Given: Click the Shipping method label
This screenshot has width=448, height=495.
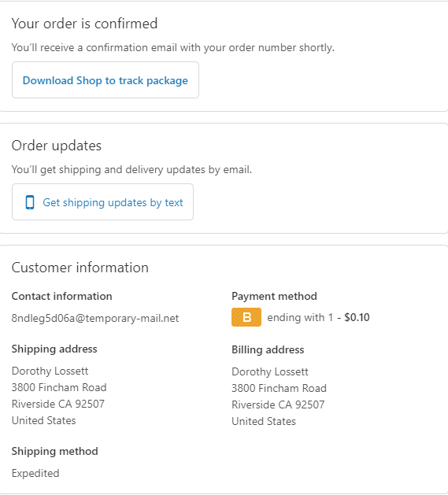Looking at the screenshot, I should pyautogui.click(x=54, y=452).
